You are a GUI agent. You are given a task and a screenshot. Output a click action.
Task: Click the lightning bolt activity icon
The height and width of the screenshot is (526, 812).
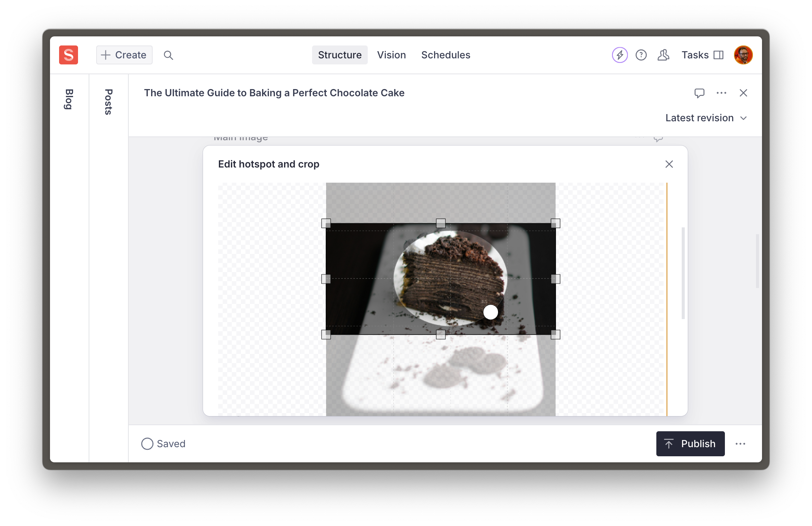620,55
